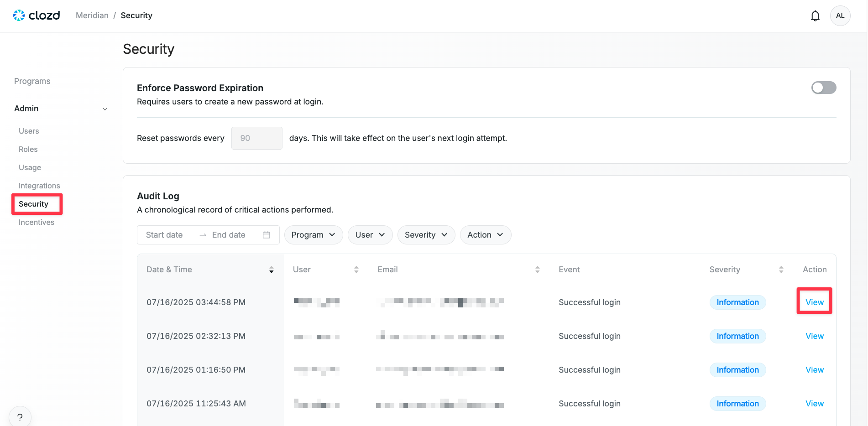Click Information badge for 01:16:50 PM row
Image resolution: width=868 pixels, height=426 pixels.
(x=737, y=370)
